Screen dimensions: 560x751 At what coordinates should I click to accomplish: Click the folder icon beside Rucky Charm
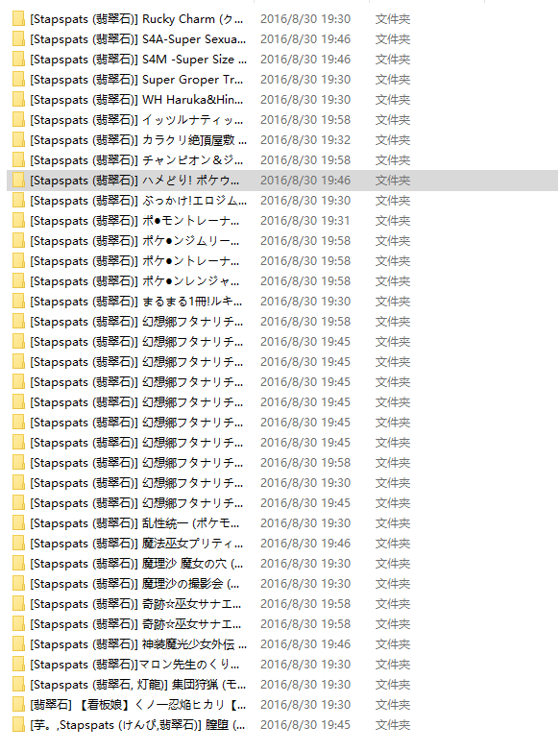tap(18, 19)
